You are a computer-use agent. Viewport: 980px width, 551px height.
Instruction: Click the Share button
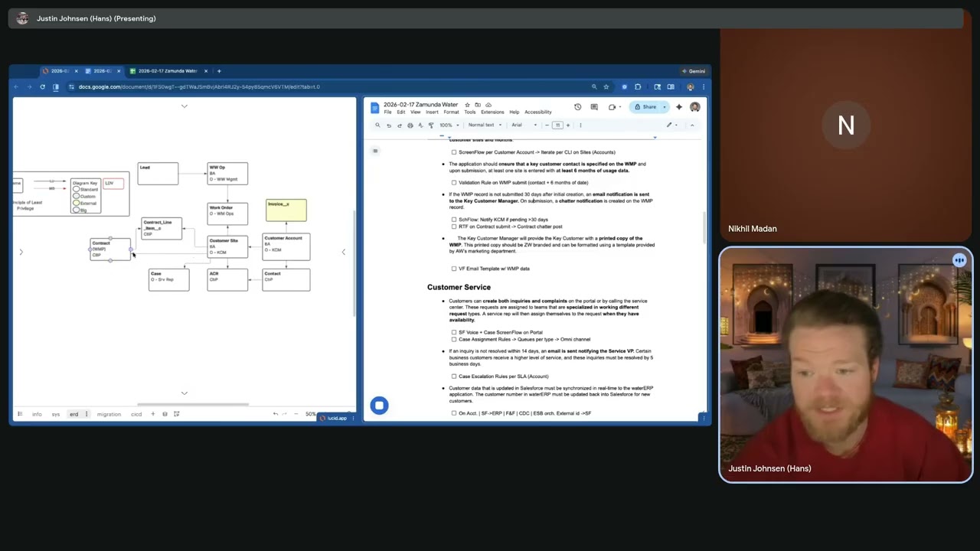pos(645,107)
